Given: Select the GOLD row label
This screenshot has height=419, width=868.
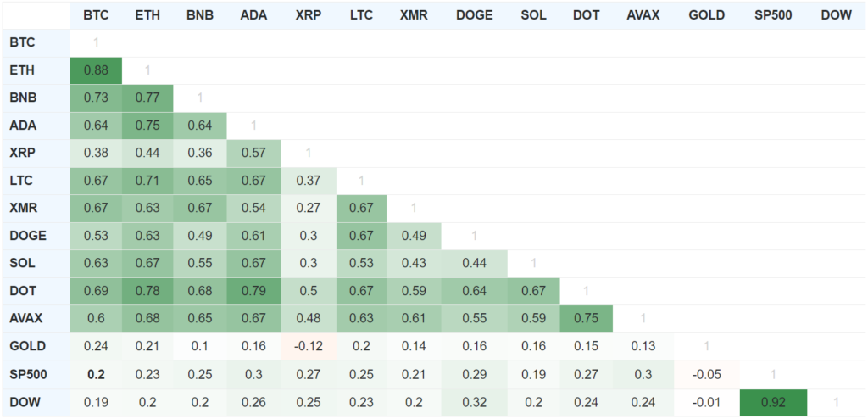Looking at the screenshot, I should (25, 346).
